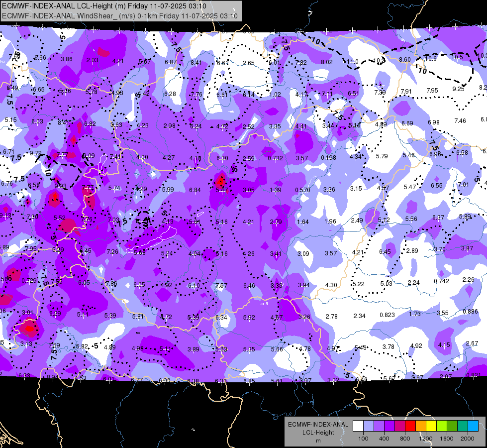Click the legend label 400
Screen dimensions: 487x448
click(x=384, y=439)
